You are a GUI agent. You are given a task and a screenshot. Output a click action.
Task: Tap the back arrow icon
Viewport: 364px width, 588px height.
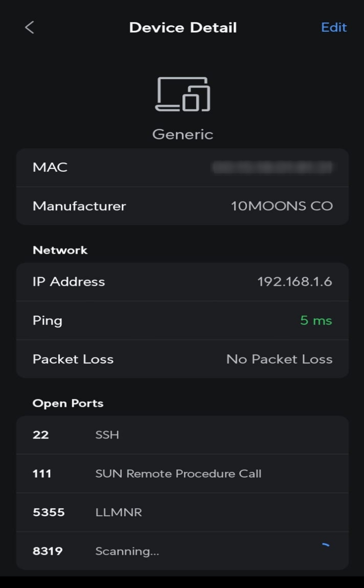click(30, 27)
